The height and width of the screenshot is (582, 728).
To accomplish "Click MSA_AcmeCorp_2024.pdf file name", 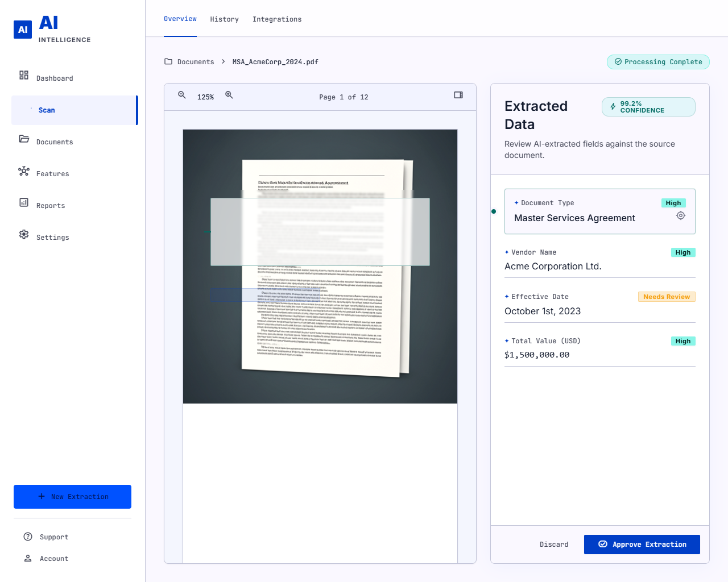I will click(275, 62).
